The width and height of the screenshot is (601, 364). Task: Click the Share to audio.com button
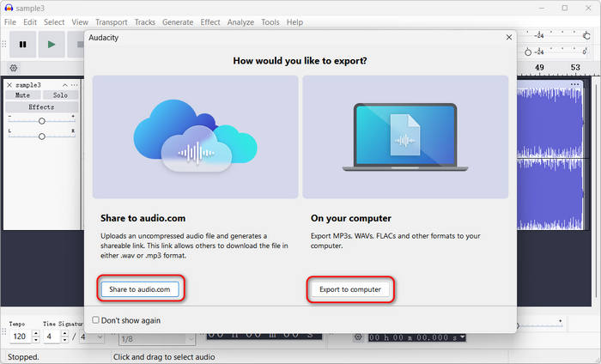(x=140, y=289)
